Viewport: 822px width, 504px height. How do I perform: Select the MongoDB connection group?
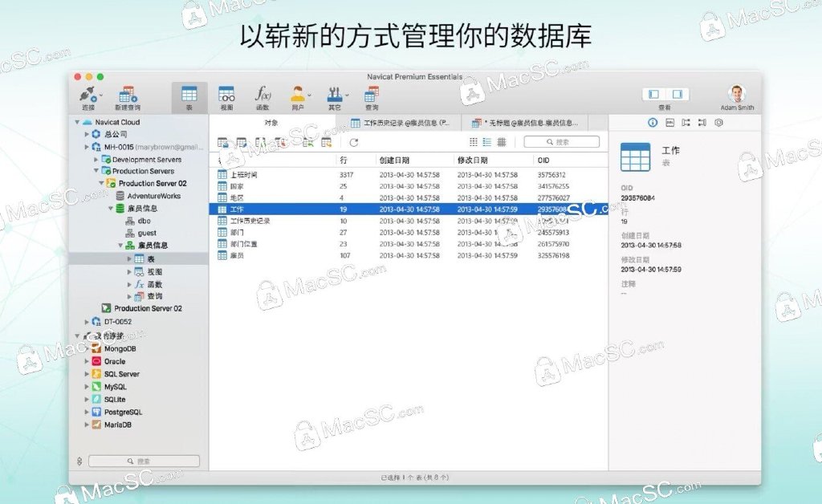point(114,349)
